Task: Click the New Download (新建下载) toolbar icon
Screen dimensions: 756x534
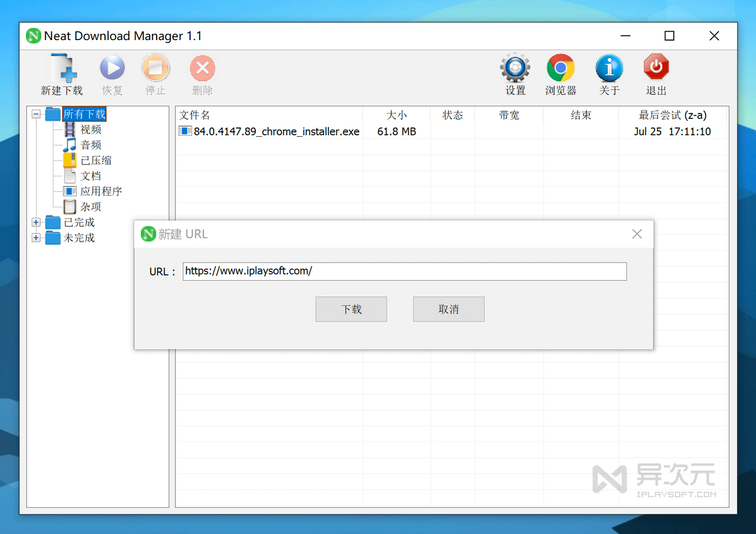Action: (x=62, y=69)
